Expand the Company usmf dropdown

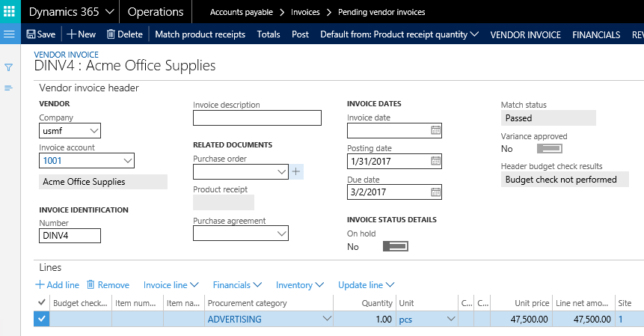pyautogui.click(x=93, y=131)
